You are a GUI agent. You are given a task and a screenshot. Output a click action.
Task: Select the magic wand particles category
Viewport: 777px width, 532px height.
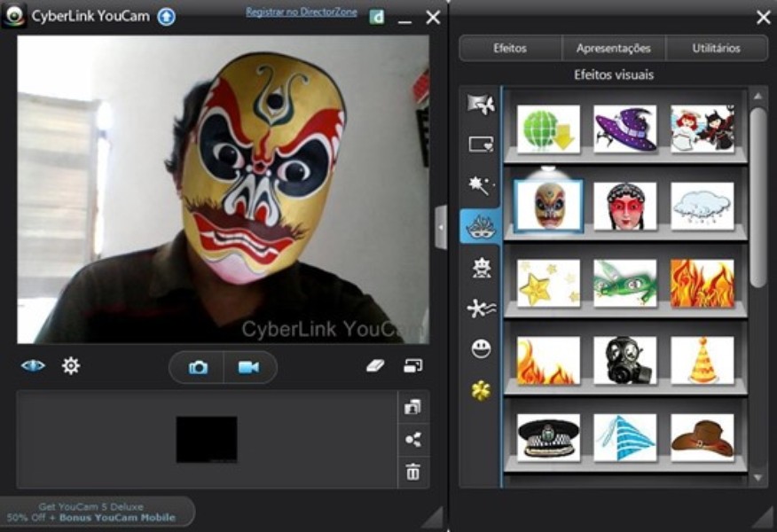click(481, 185)
